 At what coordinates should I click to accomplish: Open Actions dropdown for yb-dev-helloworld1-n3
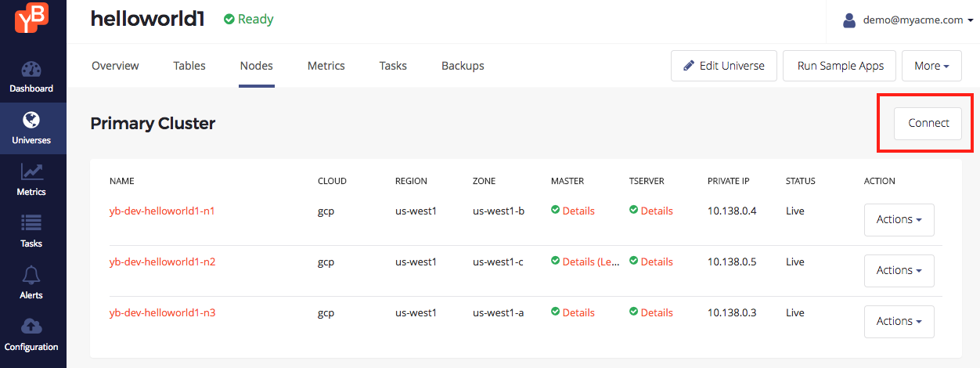(899, 321)
